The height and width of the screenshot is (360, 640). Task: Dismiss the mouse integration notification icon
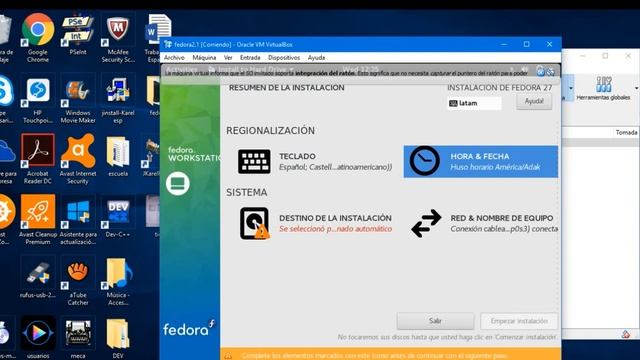[x=550, y=72]
